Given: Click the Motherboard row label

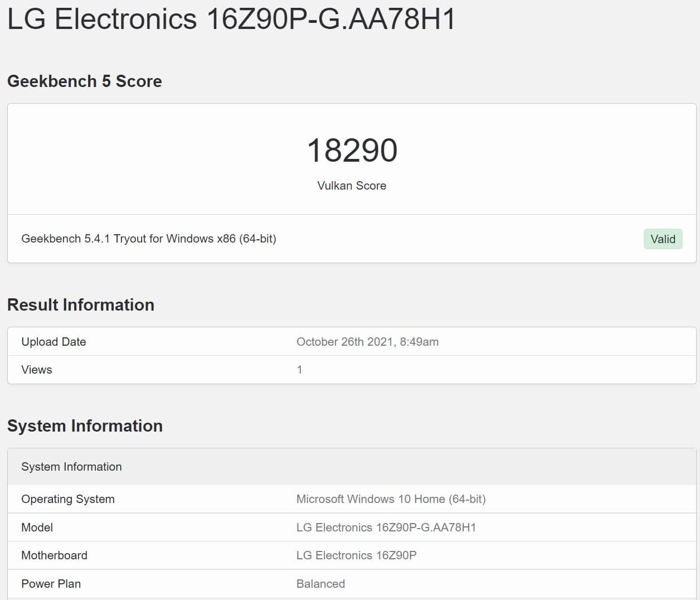Looking at the screenshot, I should pos(54,555).
